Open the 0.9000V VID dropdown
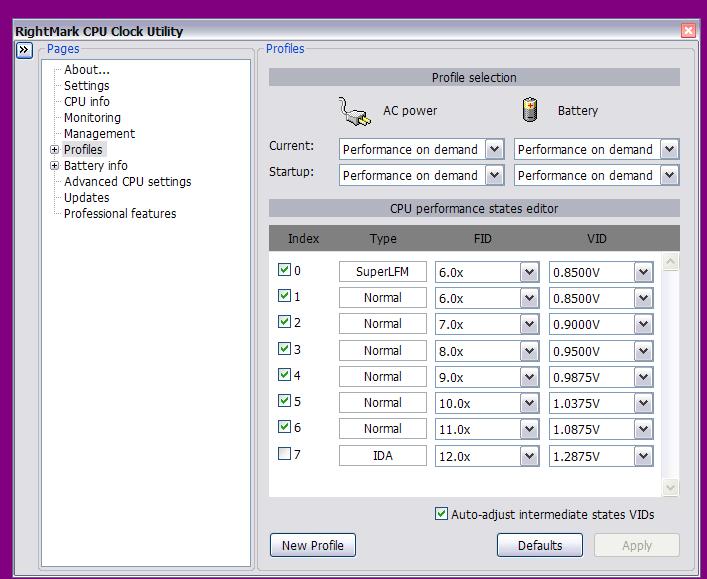The image size is (707, 579). coord(643,324)
